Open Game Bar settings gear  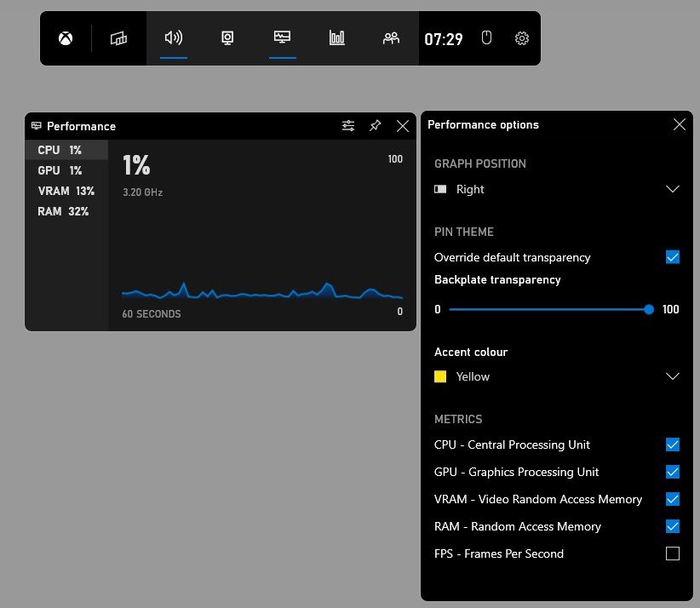click(x=522, y=38)
